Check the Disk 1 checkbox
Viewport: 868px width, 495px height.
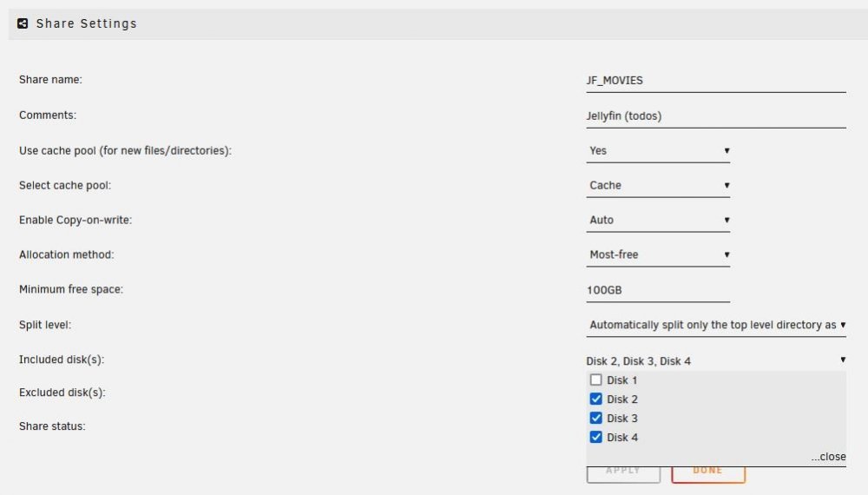click(x=595, y=379)
